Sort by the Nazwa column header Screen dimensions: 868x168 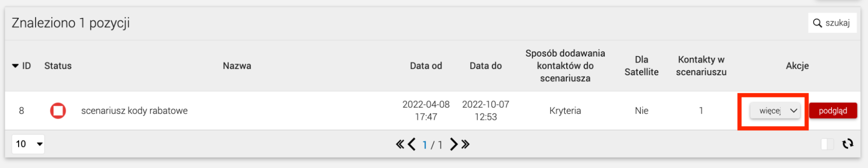(237, 66)
